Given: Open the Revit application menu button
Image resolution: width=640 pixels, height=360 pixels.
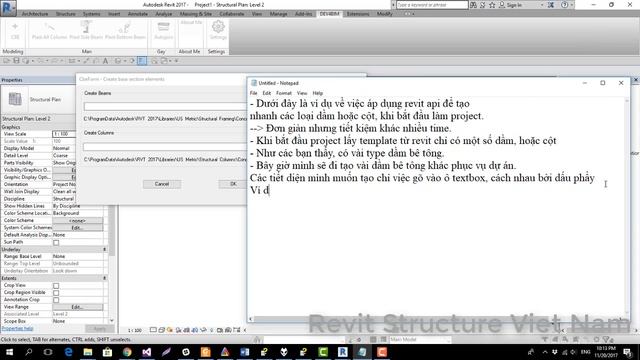Looking at the screenshot, I should tap(8, 8).
